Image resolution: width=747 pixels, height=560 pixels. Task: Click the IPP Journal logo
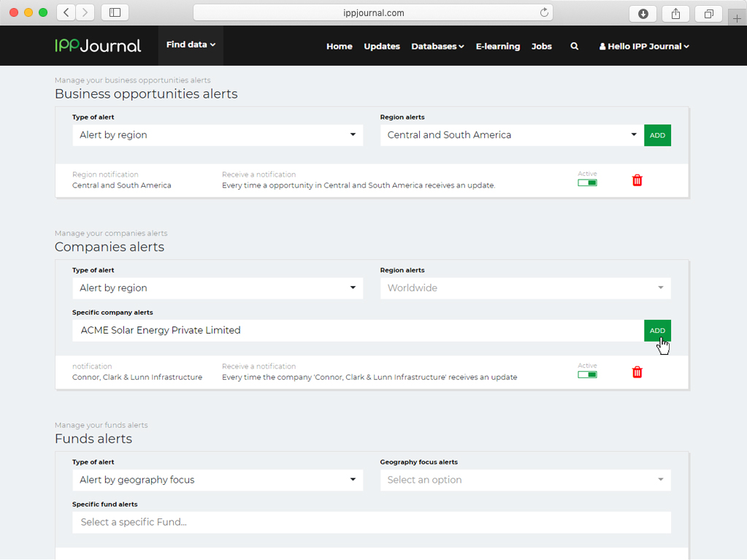click(98, 45)
